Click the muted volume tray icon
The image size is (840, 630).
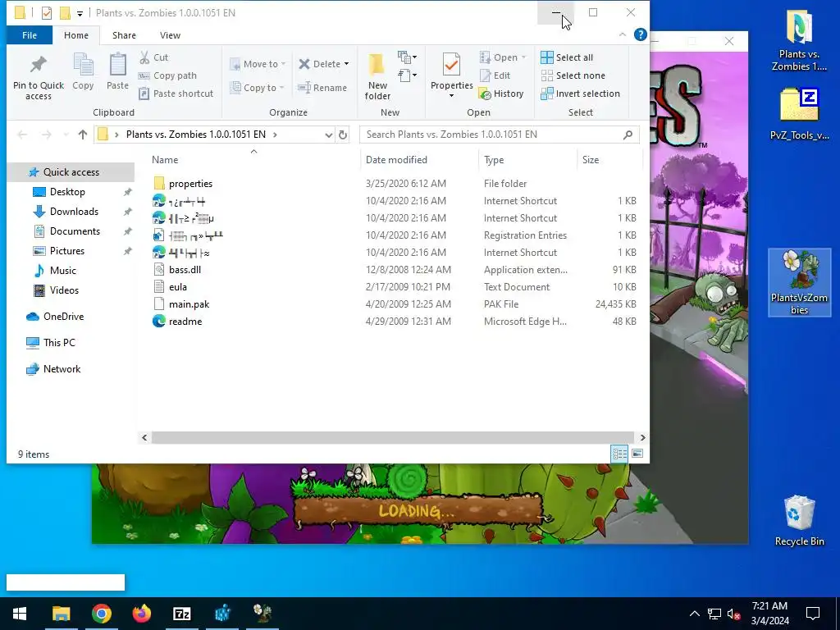tap(733, 614)
